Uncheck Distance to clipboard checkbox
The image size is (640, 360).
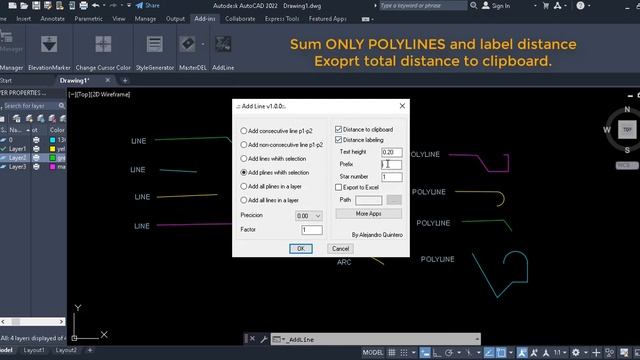click(338, 129)
